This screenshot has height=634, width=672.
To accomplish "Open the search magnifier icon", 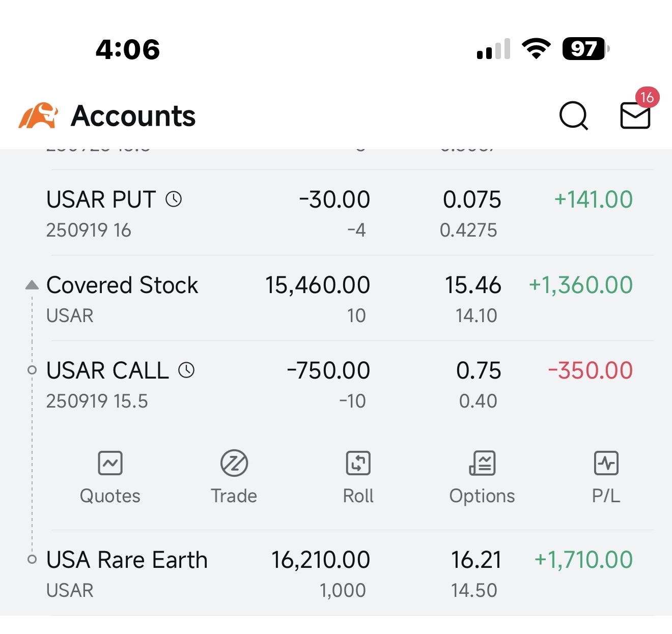I will [x=574, y=116].
